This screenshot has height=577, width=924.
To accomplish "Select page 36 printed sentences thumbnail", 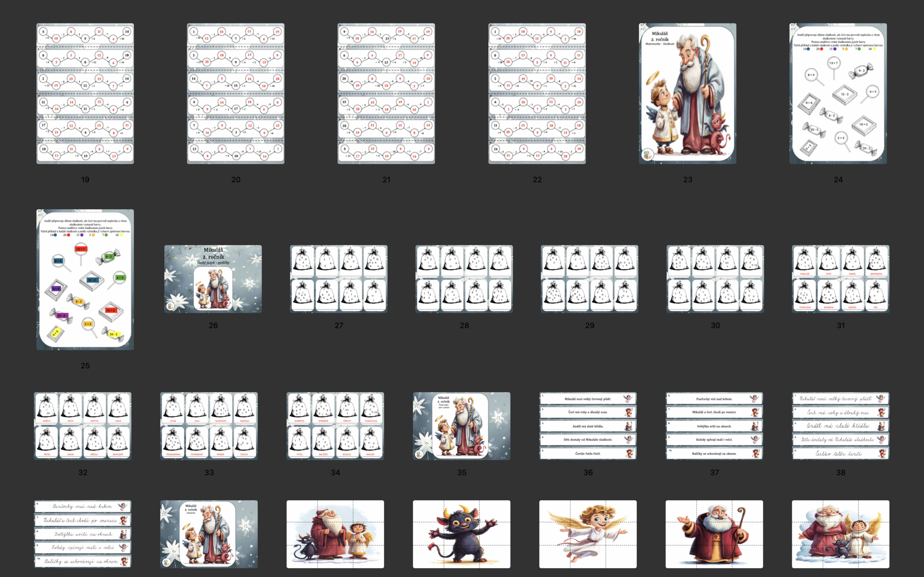I will point(588,425).
